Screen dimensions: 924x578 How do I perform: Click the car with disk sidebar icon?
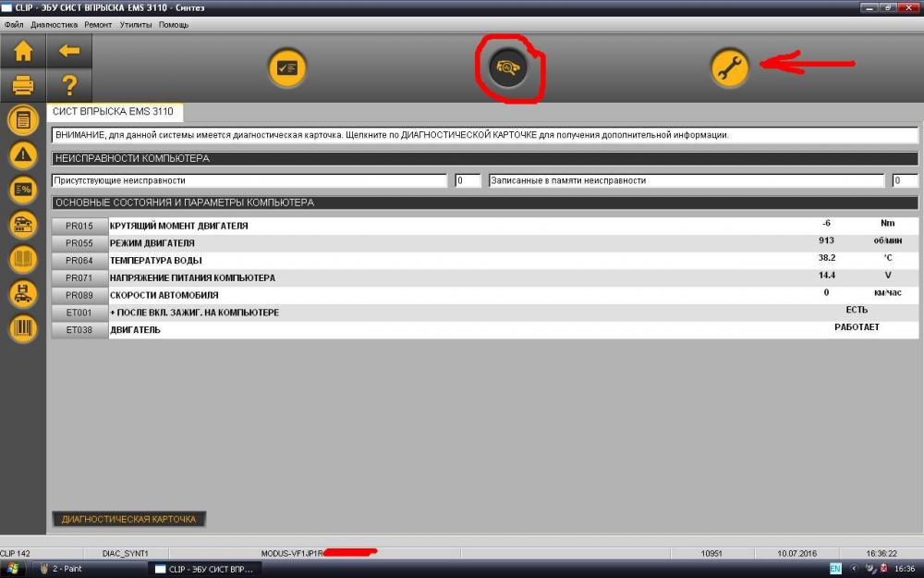(23, 294)
